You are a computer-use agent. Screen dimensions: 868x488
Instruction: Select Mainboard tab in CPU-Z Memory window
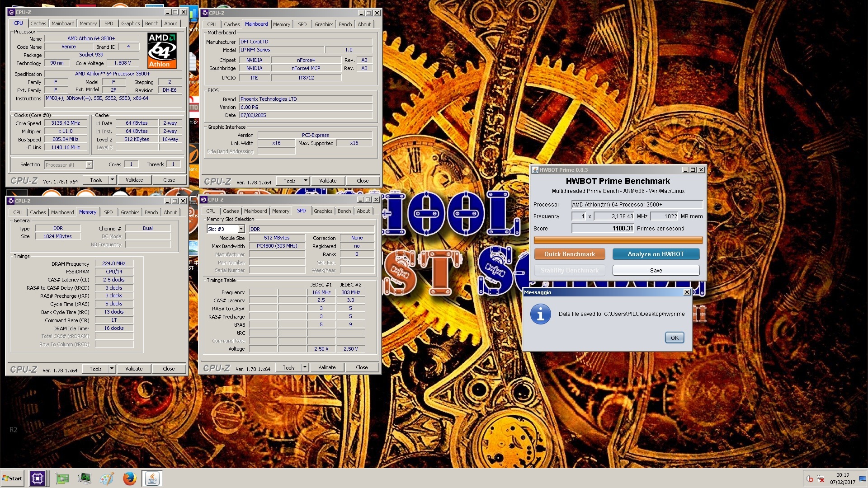pyautogui.click(x=62, y=212)
